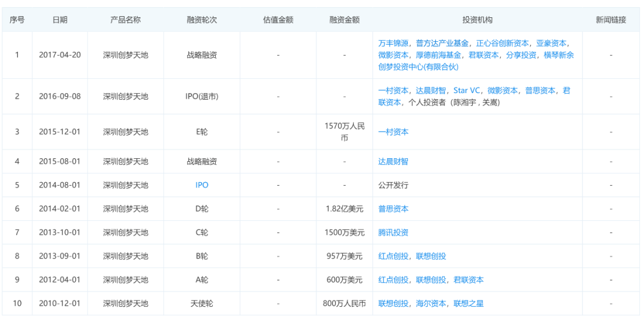Click the 融资轮次 column header
Viewport: 644px width, 320px height.
[202, 20]
